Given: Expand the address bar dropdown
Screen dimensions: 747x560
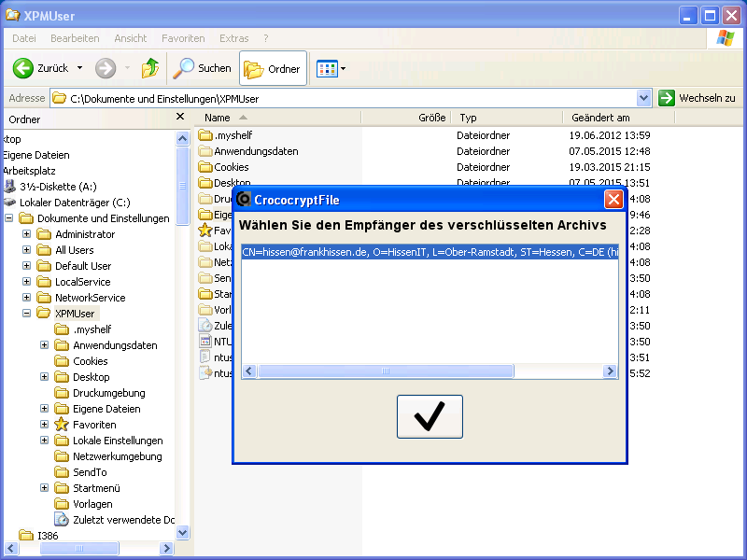Looking at the screenshot, I should pyautogui.click(x=643, y=98).
